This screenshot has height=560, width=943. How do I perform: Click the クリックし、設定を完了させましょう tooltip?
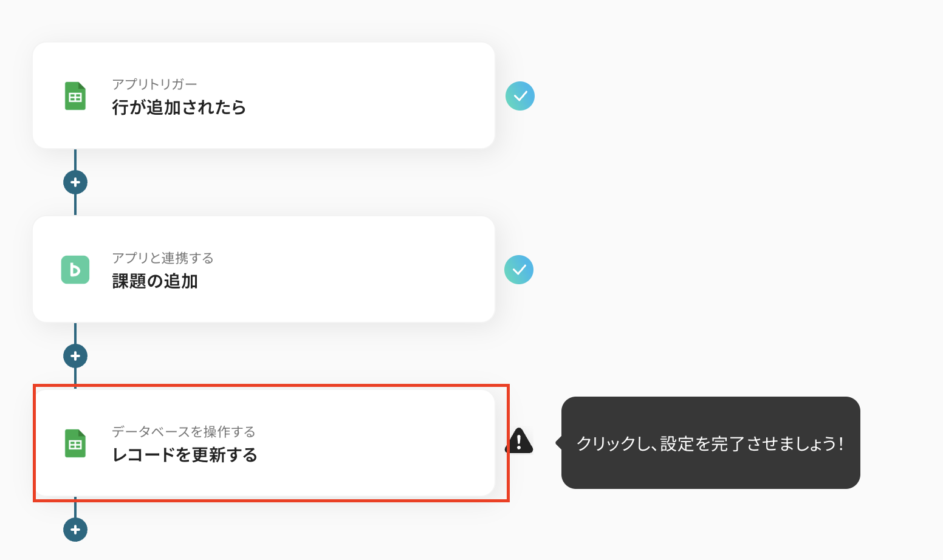point(710,443)
